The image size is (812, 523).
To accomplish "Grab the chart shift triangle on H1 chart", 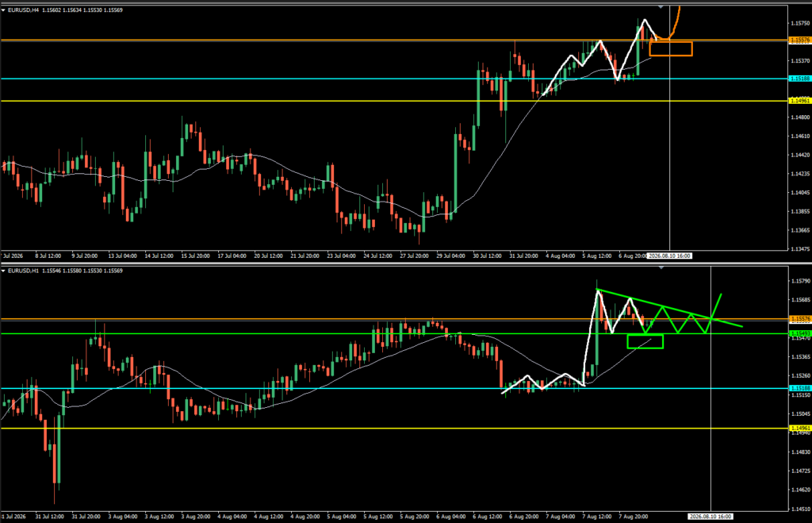I will click(661, 267).
